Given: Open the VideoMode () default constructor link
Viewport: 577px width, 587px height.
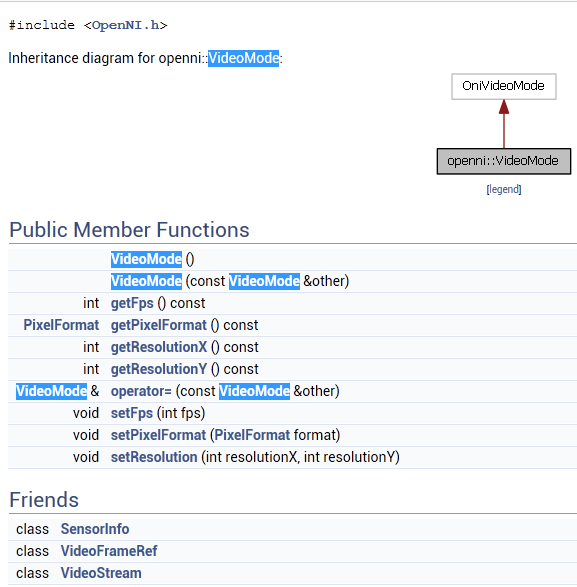Looking at the screenshot, I should 146,259.
